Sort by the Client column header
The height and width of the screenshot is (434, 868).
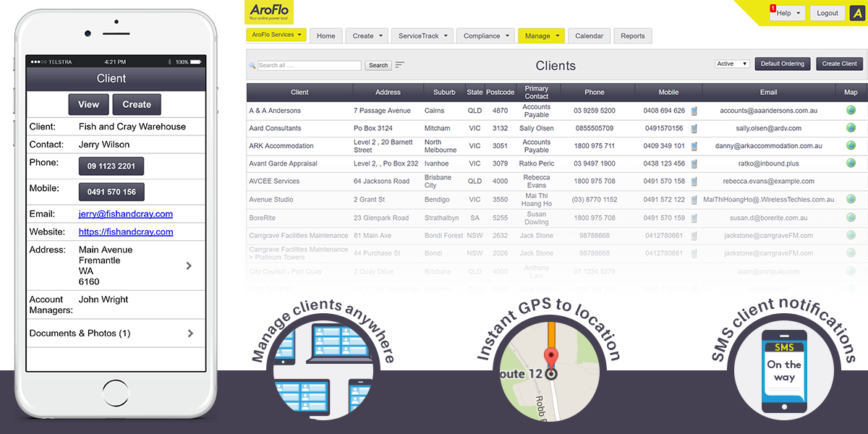pyautogui.click(x=299, y=92)
